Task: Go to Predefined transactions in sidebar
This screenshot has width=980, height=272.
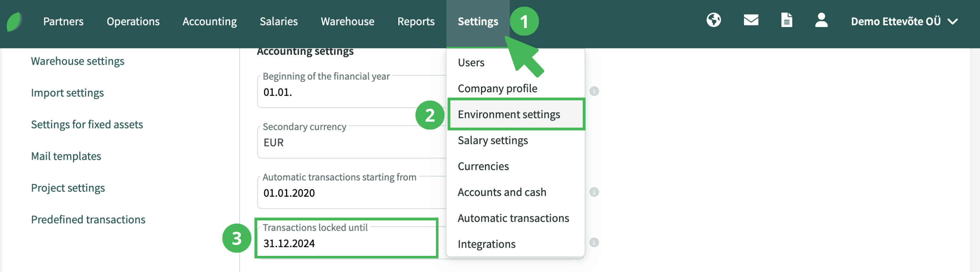Action: coord(88,219)
